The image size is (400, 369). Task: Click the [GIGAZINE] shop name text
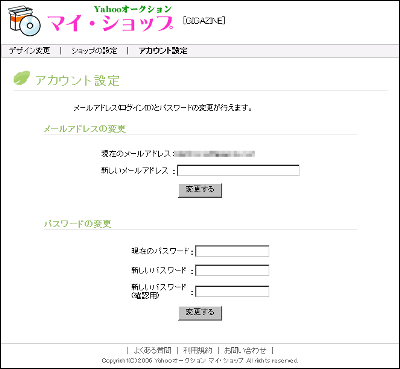pos(204,21)
